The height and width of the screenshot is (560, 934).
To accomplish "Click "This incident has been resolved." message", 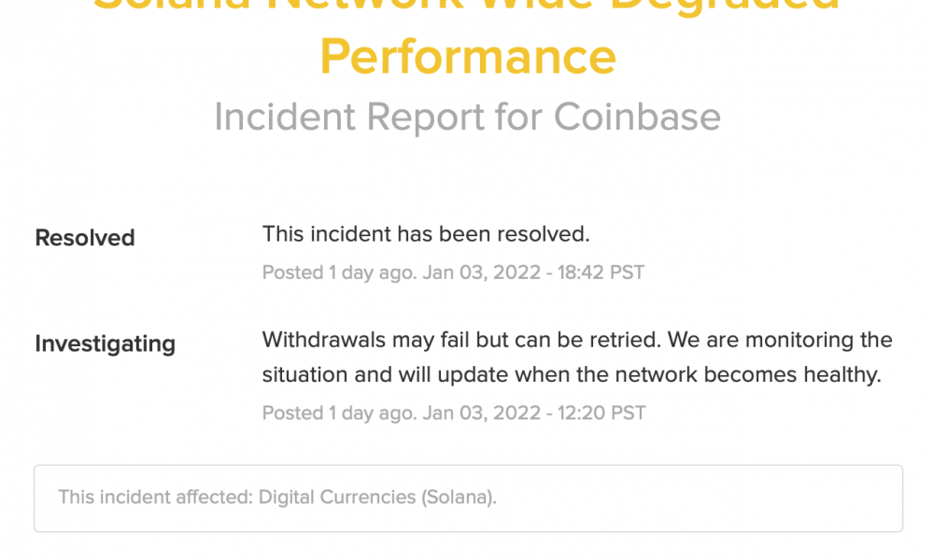I will (426, 234).
